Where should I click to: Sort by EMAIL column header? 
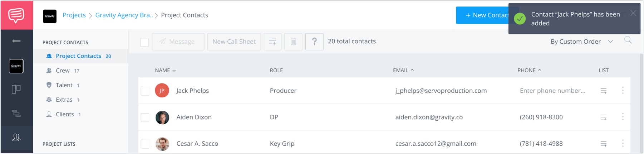pos(403,70)
